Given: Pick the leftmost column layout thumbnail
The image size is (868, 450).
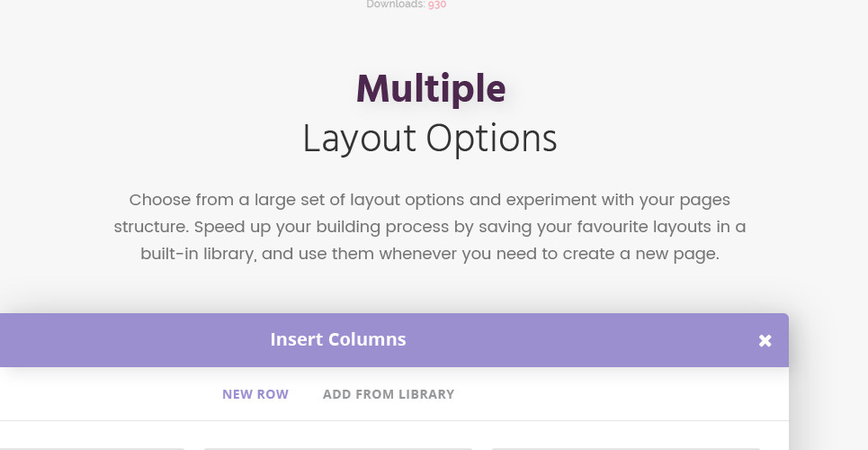Looking at the screenshot, I should click(92, 449).
